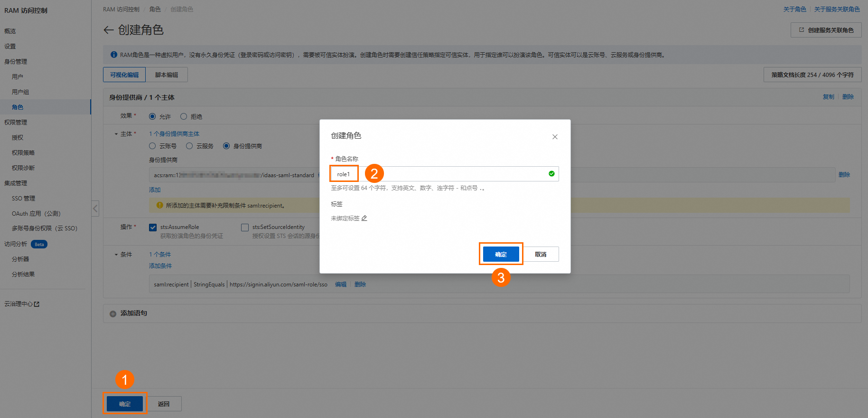The width and height of the screenshot is (868, 418).
Task: Collapse the 主体 section arrow
Action: (116, 134)
